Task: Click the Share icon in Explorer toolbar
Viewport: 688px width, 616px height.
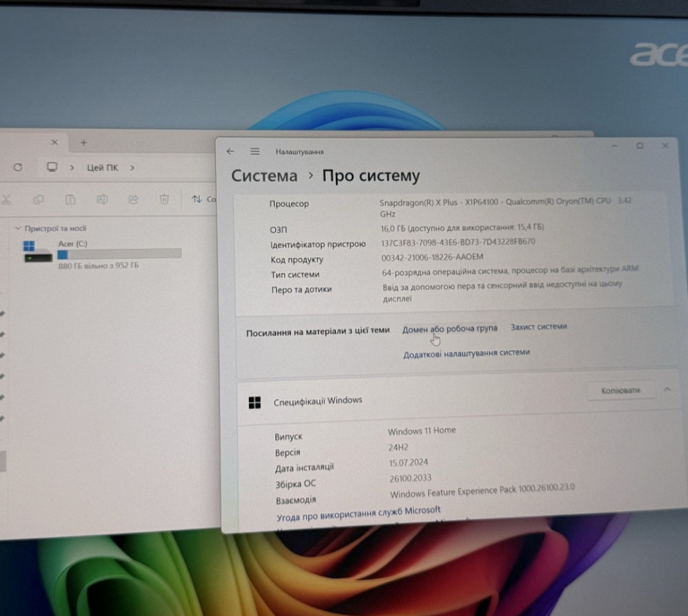Action: pos(133,200)
